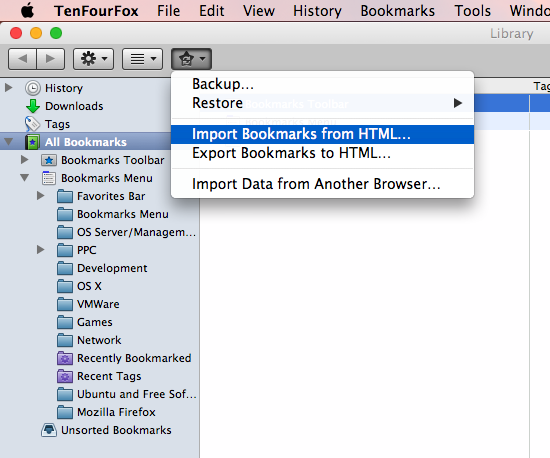Open the Apple menu
Viewport: 550px width, 458px height.
(x=27, y=11)
